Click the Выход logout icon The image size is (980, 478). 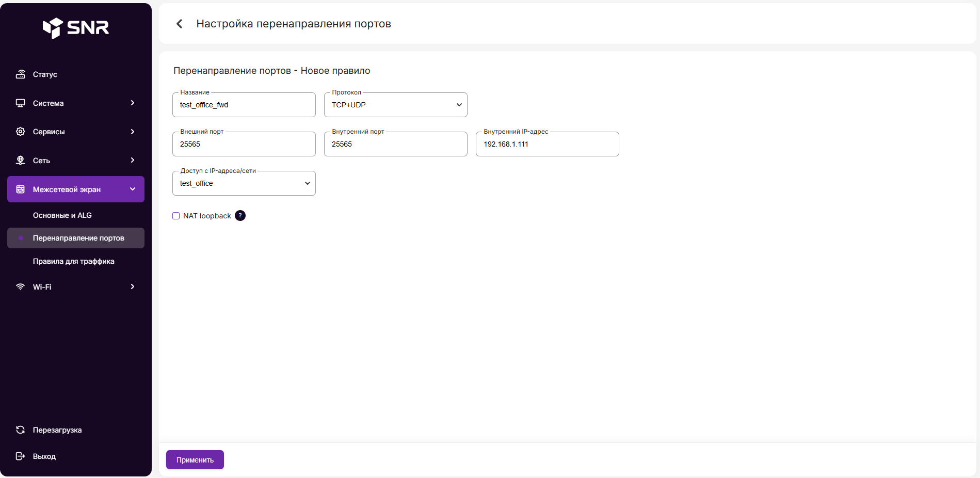click(x=21, y=456)
